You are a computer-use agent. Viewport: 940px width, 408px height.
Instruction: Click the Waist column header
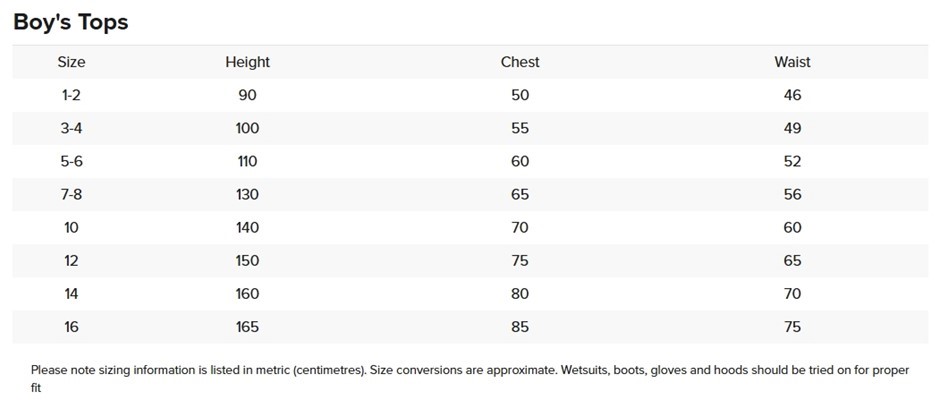coord(792,62)
